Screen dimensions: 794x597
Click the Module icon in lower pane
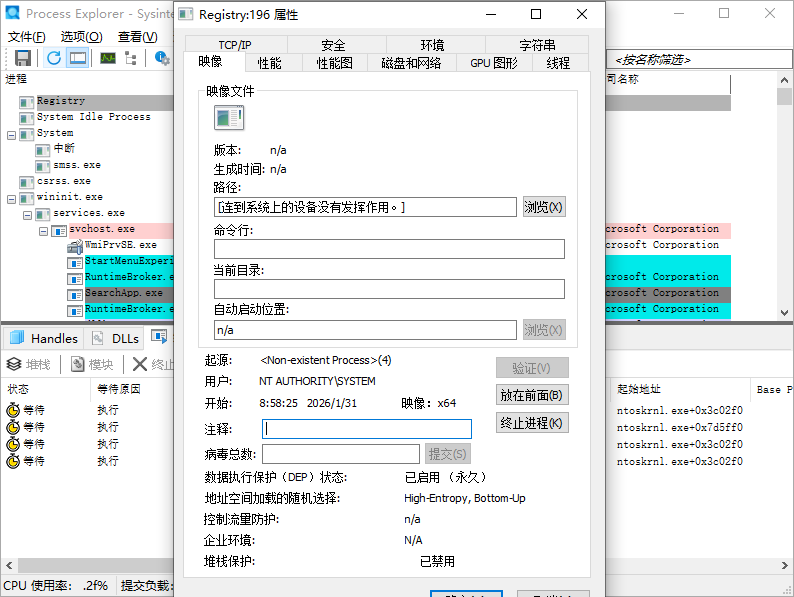tap(77, 364)
